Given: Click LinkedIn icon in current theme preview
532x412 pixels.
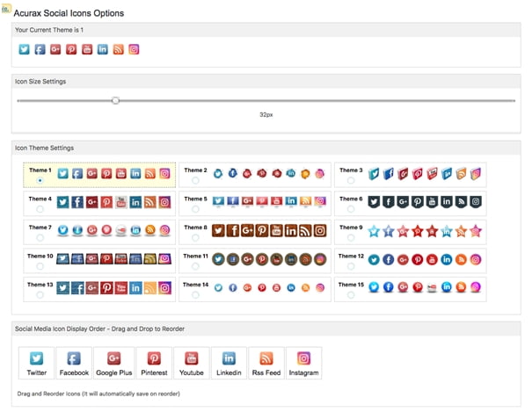Looking at the screenshot, I should click(x=103, y=49).
